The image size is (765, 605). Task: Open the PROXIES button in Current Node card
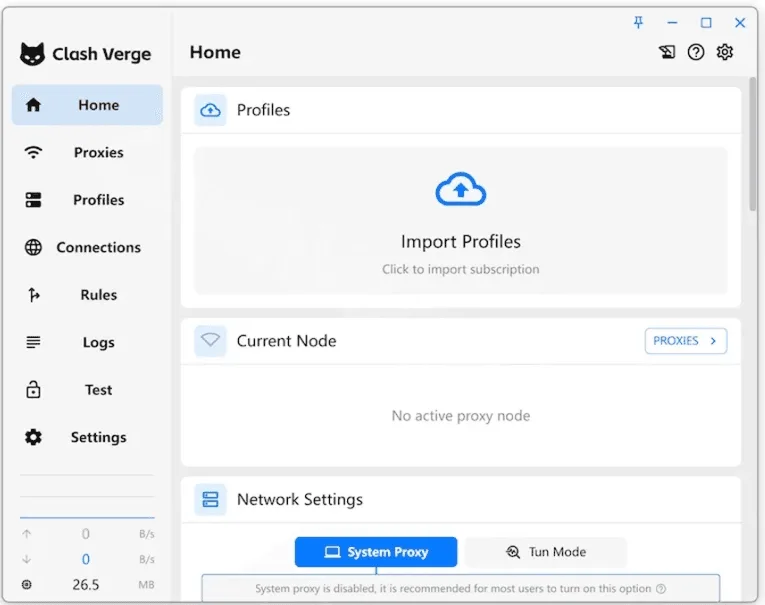pyautogui.click(x=685, y=341)
